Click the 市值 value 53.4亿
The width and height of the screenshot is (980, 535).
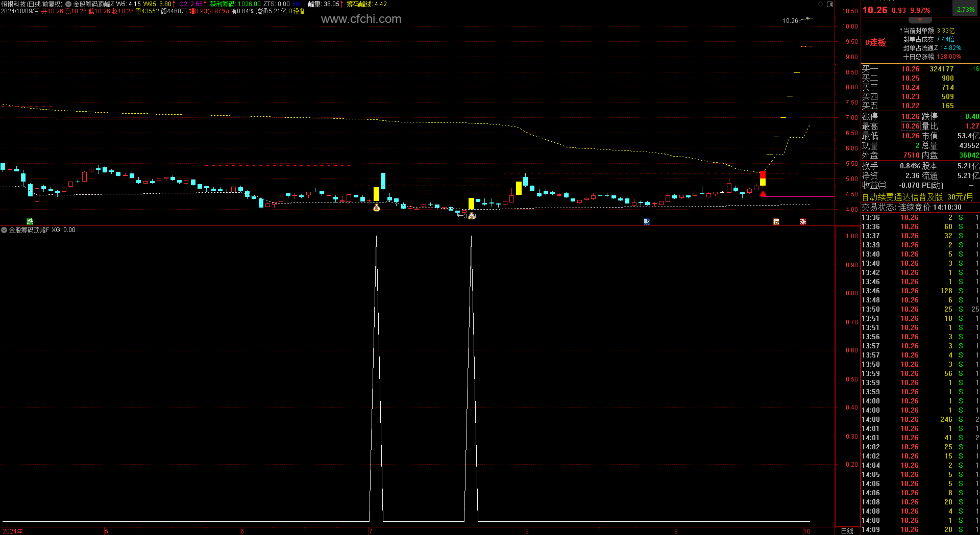pos(968,136)
